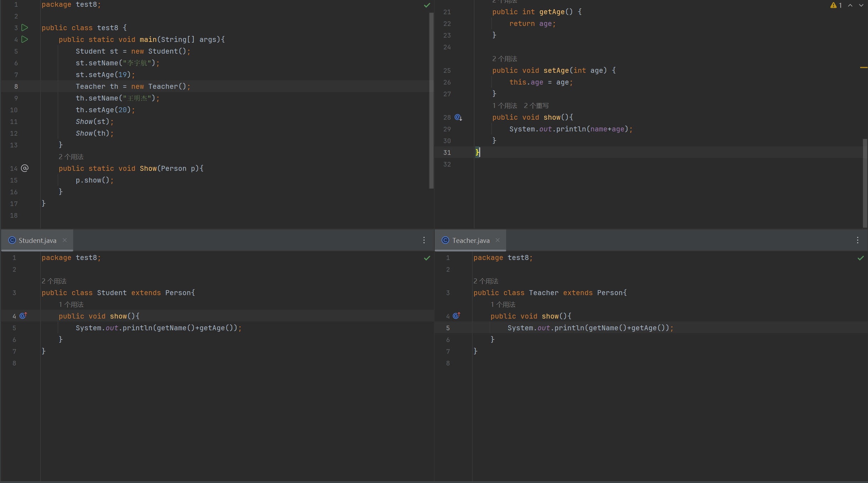Click green checkmark in test8 editor

point(427,5)
